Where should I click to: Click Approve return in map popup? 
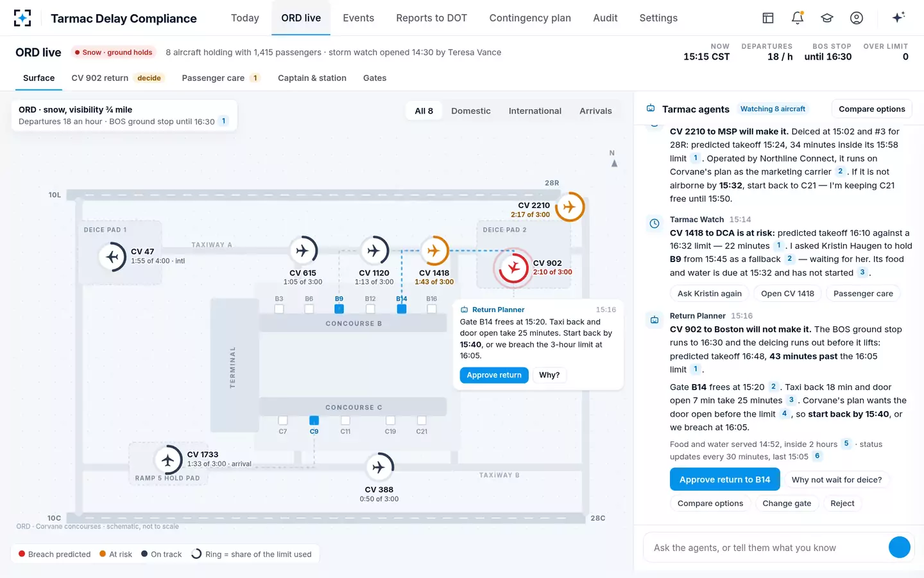click(x=494, y=375)
